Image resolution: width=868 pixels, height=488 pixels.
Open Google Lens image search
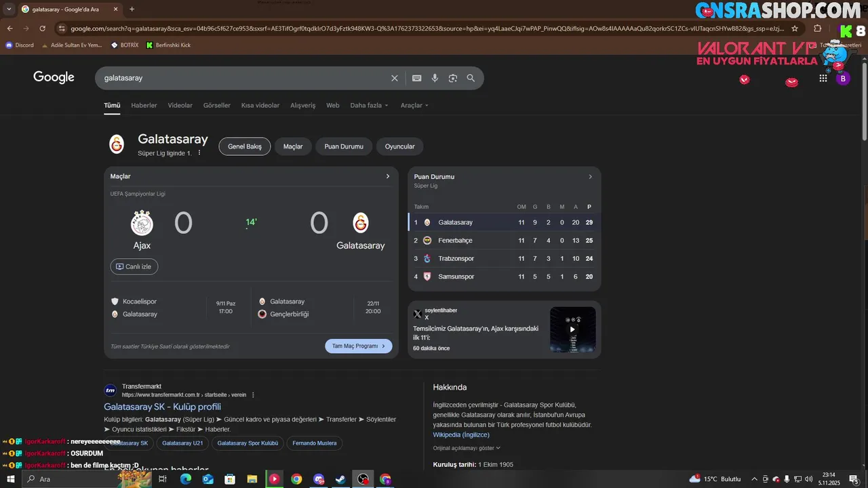click(x=453, y=78)
